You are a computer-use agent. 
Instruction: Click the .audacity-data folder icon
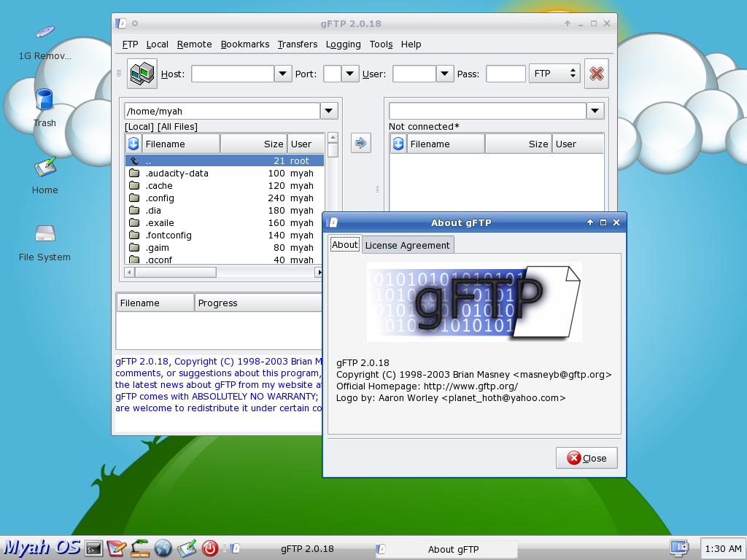(x=135, y=174)
